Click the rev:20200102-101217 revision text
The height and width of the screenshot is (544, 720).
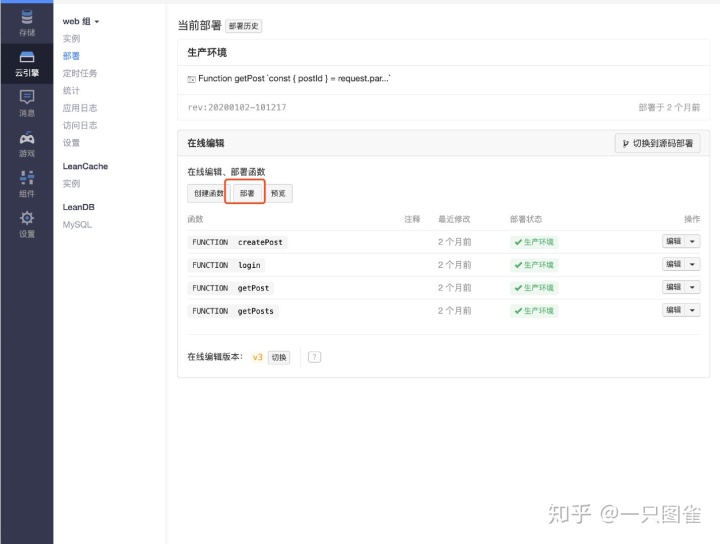coord(237,107)
